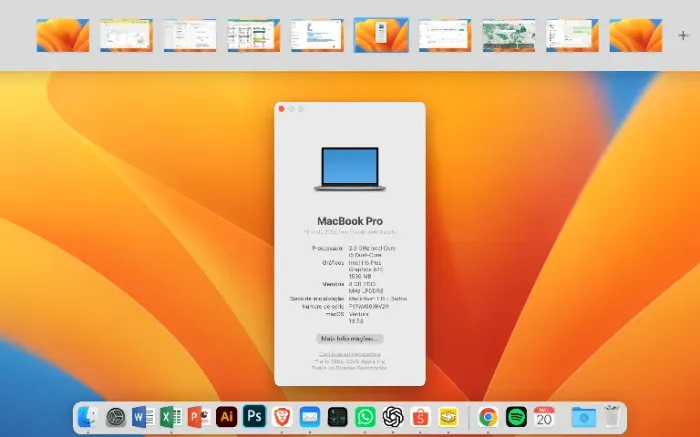Switch to the fifth space thumbnail
Viewport: 700px width, 437px height.
[317, 35]
